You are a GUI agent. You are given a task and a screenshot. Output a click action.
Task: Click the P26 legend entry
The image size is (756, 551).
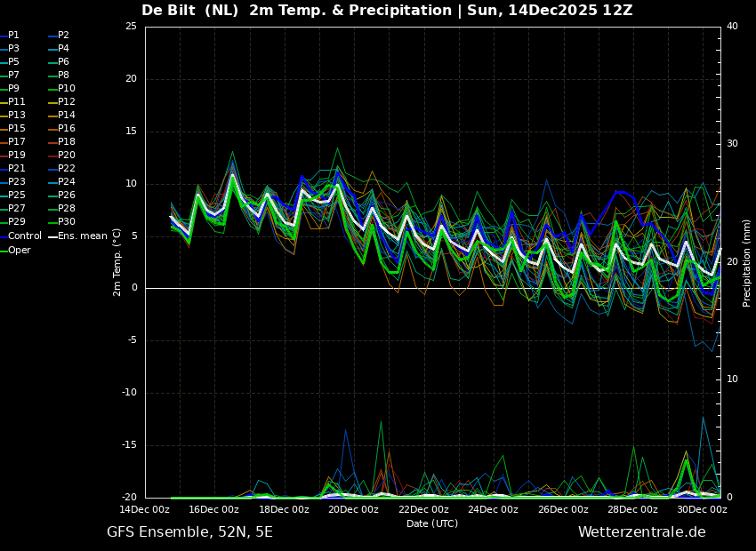click(67, 196)
